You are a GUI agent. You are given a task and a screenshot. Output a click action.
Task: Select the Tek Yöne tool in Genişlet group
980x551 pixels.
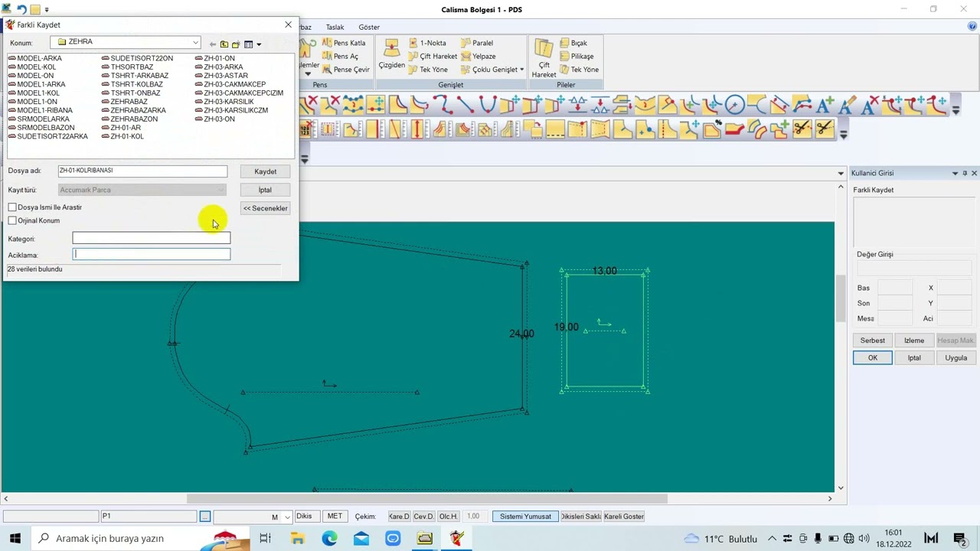(428, 70)
